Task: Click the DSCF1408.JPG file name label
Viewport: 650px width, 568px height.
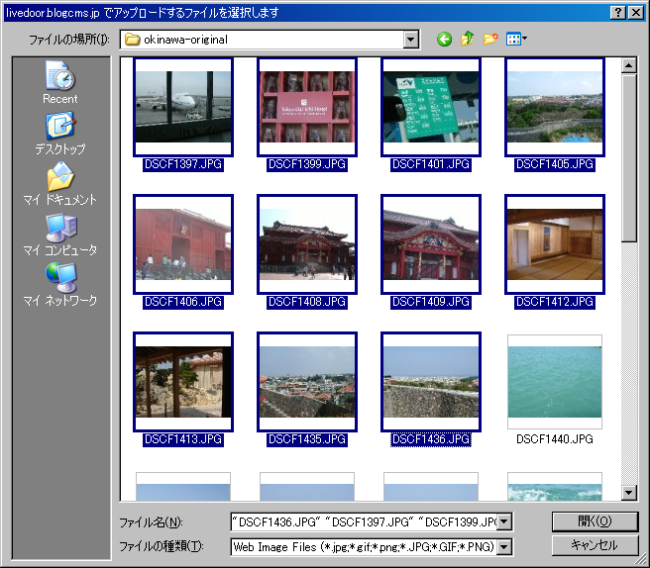Action: [x=307, y=302]
